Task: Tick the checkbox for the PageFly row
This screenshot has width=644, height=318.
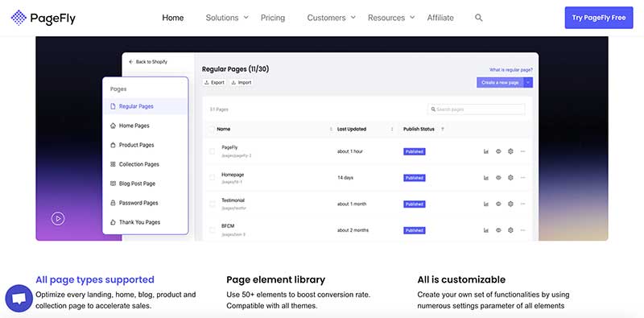Action: tap(212, 151)
